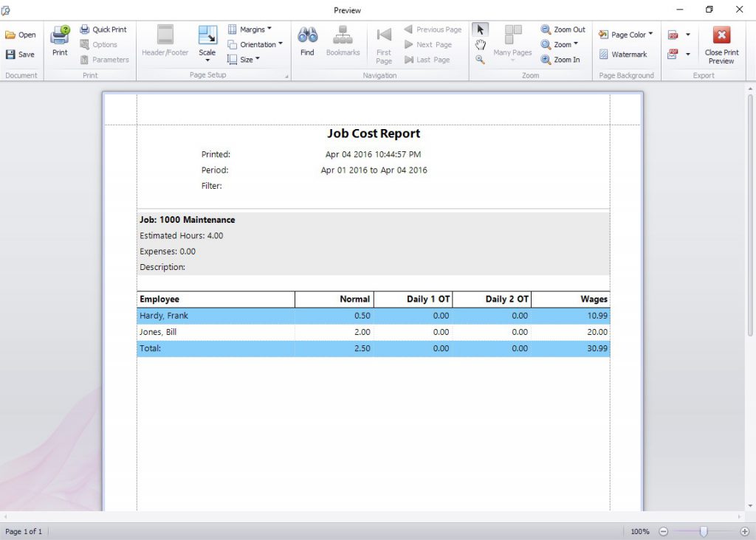Select the arrow pointer tool

(x=480, y=30)
